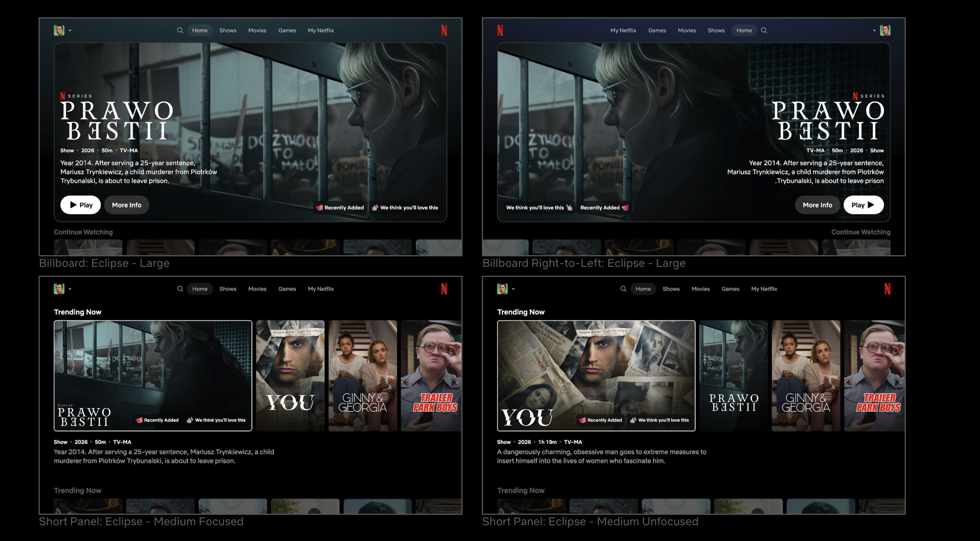980x541 pixels.
Task: Select Movies tab in Short Panel Medium Focused
Action: (x=257, y=289)
